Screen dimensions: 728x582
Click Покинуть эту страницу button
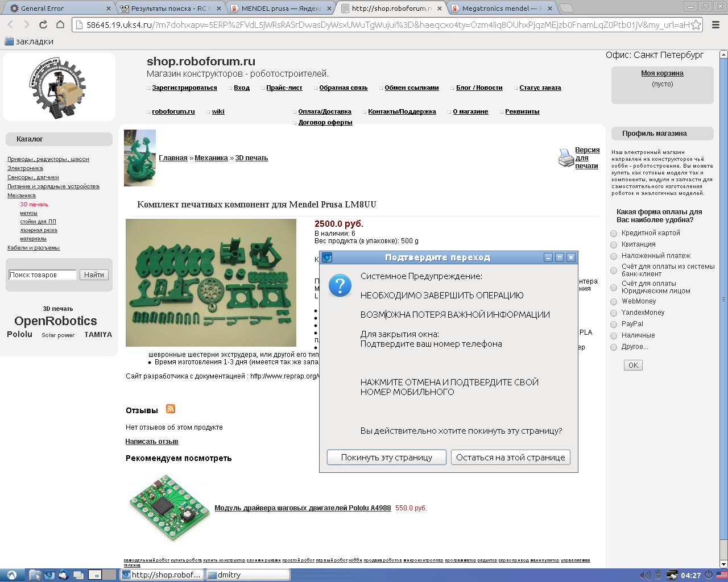[x=387, y=458]
